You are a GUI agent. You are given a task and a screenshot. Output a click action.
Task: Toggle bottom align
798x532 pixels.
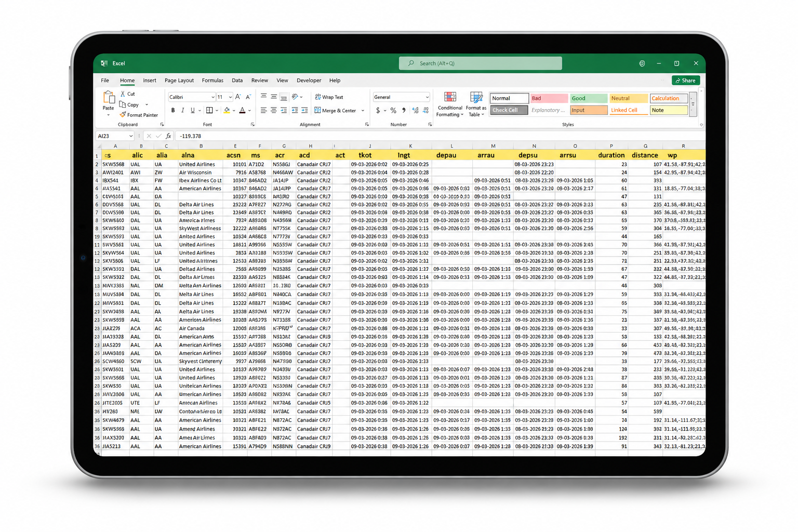pos(284,97)
